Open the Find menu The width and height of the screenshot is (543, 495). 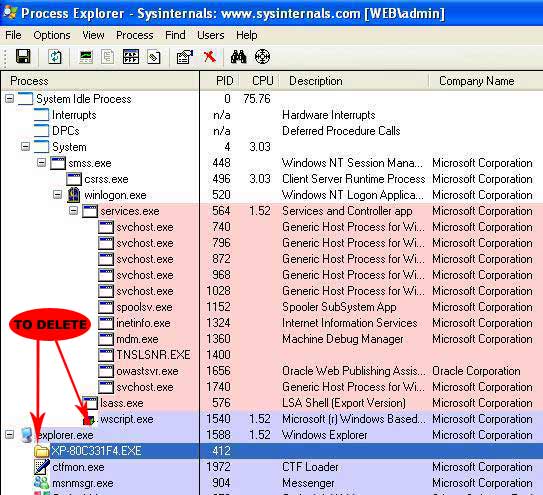pos(175,35)
